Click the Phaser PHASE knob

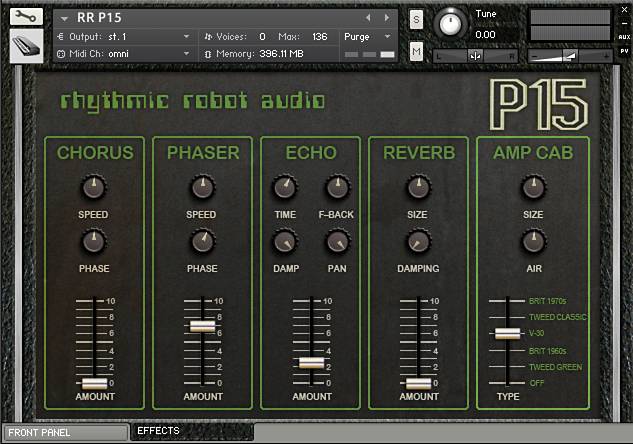point(202,242)
